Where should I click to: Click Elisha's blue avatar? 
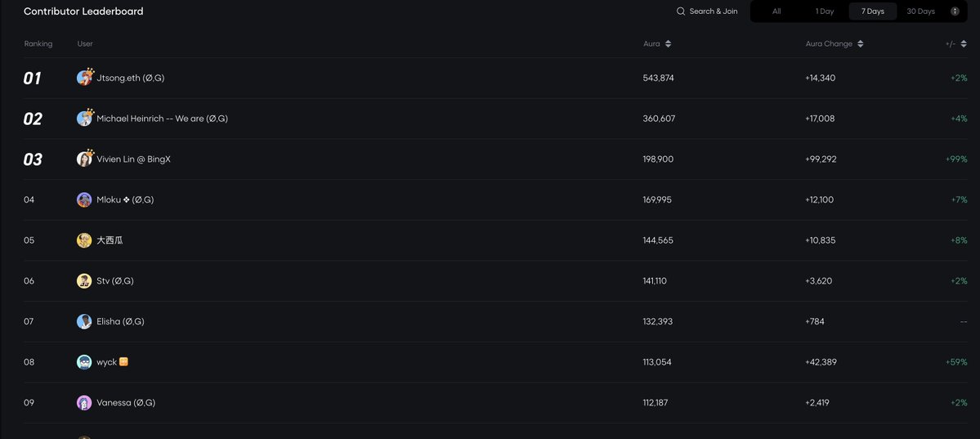pyautogui.click(x=84, y=321)
